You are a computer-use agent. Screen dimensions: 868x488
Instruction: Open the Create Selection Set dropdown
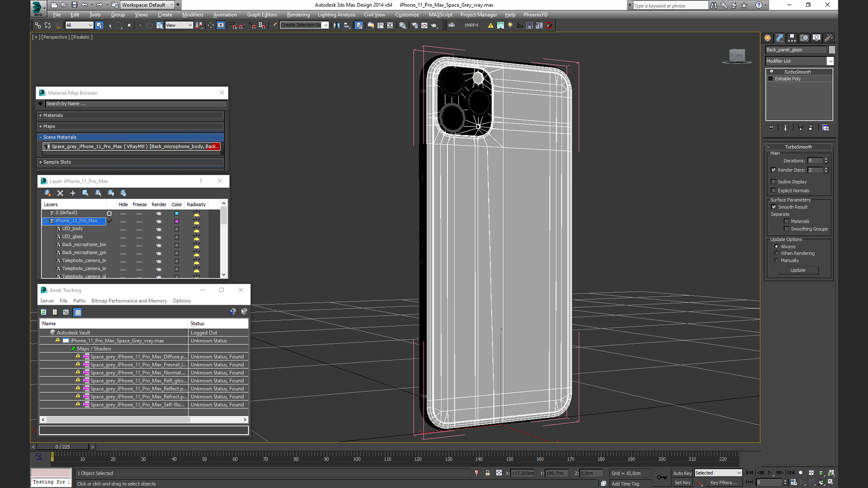[x=325, y=25]
